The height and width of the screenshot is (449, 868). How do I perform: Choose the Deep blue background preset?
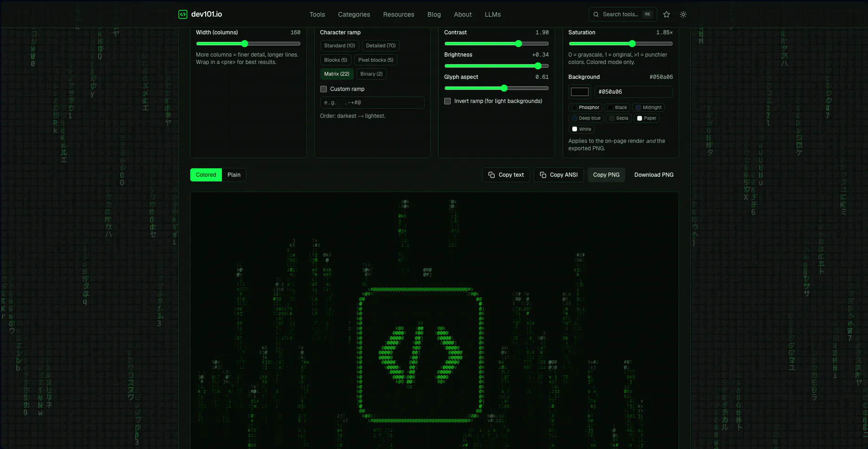pos(586,118)
